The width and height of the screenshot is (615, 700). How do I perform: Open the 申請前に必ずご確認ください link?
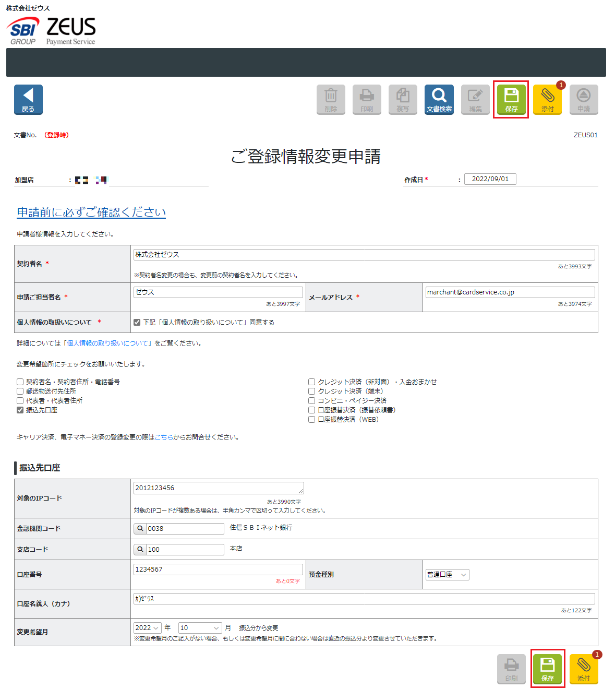(x=91, y=212)
